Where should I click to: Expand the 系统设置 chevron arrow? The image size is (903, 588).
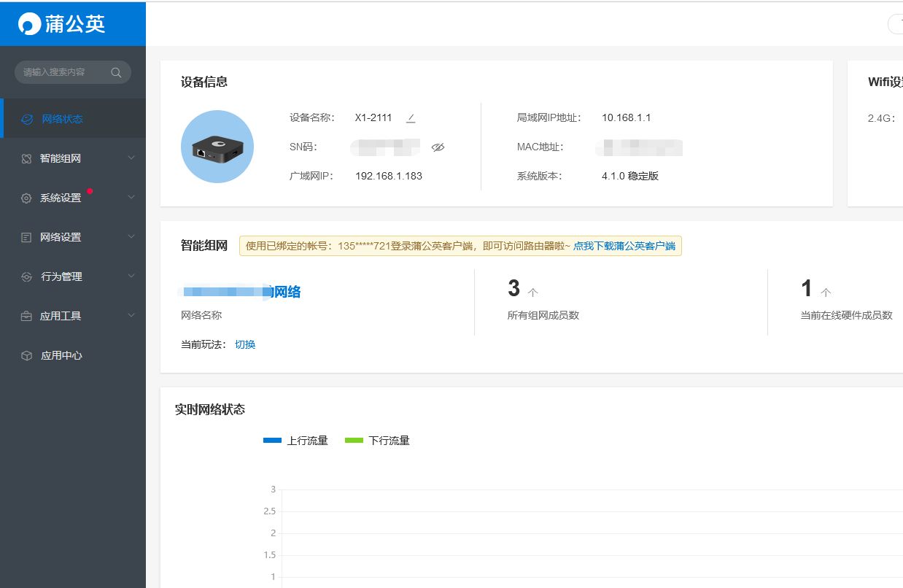pyautogui.click(x=131, y=197)
